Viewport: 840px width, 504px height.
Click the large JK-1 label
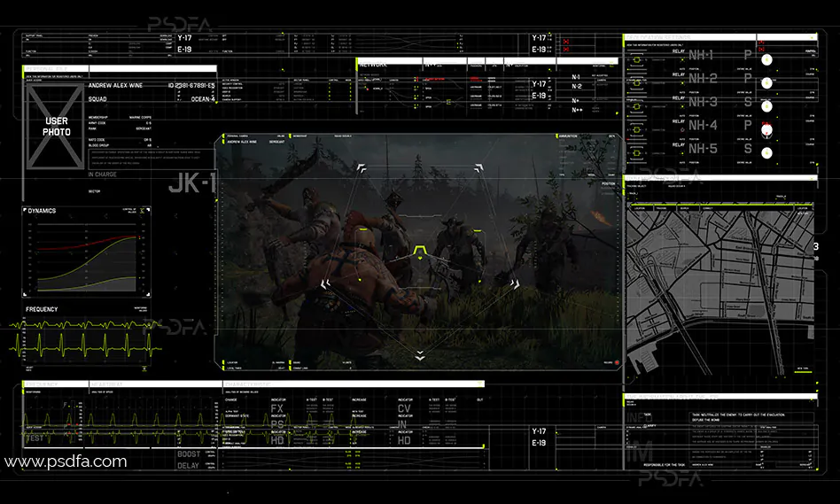pyautogui.click(x=191, y=184)
